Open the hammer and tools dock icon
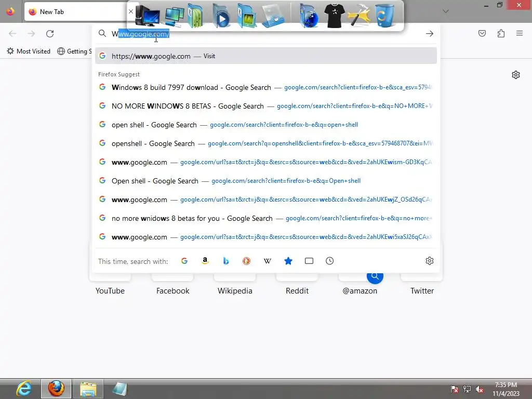This screenshot has width=532, height=399. tap(359, 15)
